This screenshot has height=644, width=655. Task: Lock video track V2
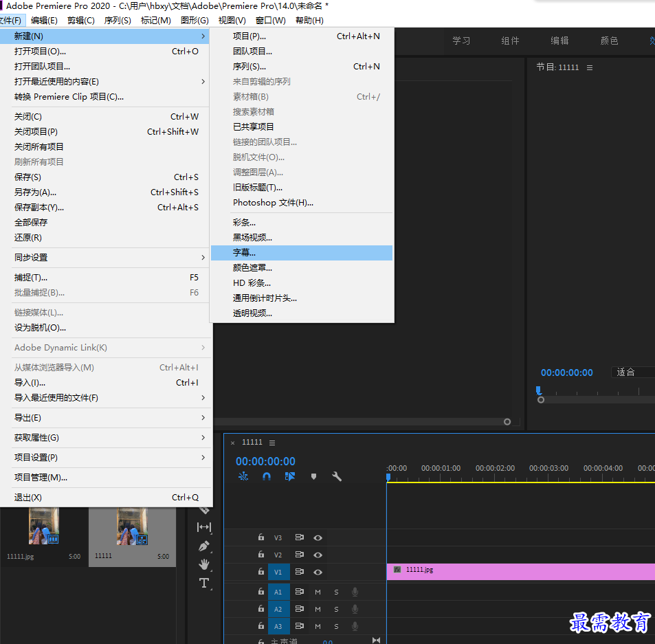[261, 554]
